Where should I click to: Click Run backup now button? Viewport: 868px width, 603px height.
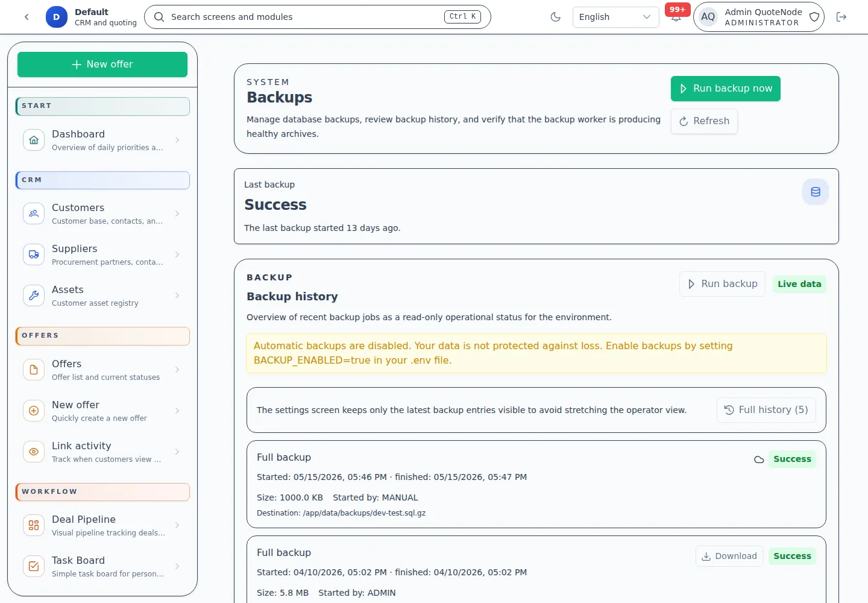tap(725, 89)
